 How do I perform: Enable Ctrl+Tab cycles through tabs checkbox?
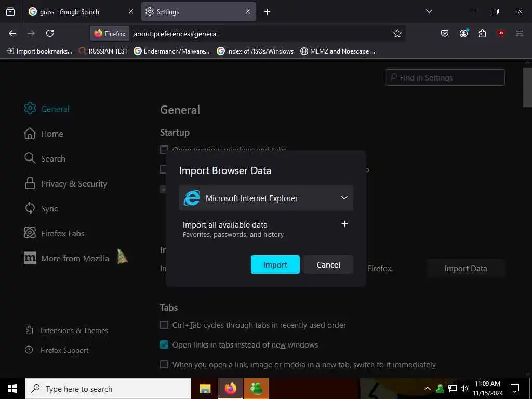[x=164, y=325]
